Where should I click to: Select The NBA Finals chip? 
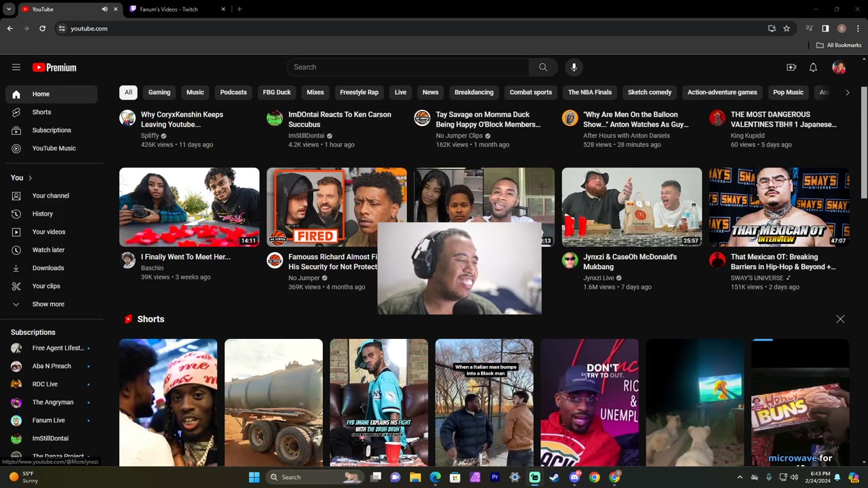[x=590, y=92]
